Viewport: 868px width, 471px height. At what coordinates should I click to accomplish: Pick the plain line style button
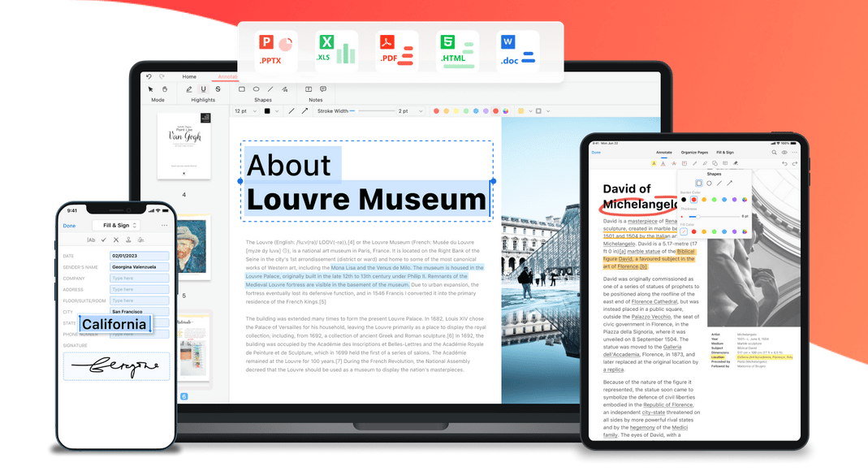click(291, 111)
